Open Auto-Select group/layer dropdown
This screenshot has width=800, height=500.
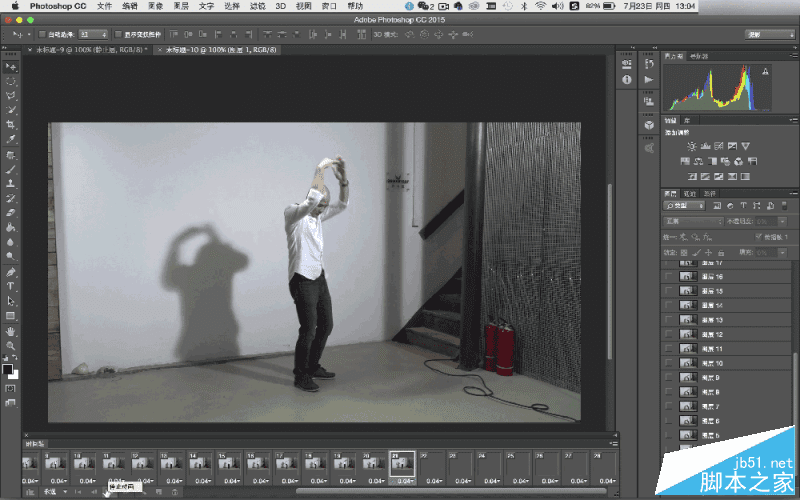93,35
